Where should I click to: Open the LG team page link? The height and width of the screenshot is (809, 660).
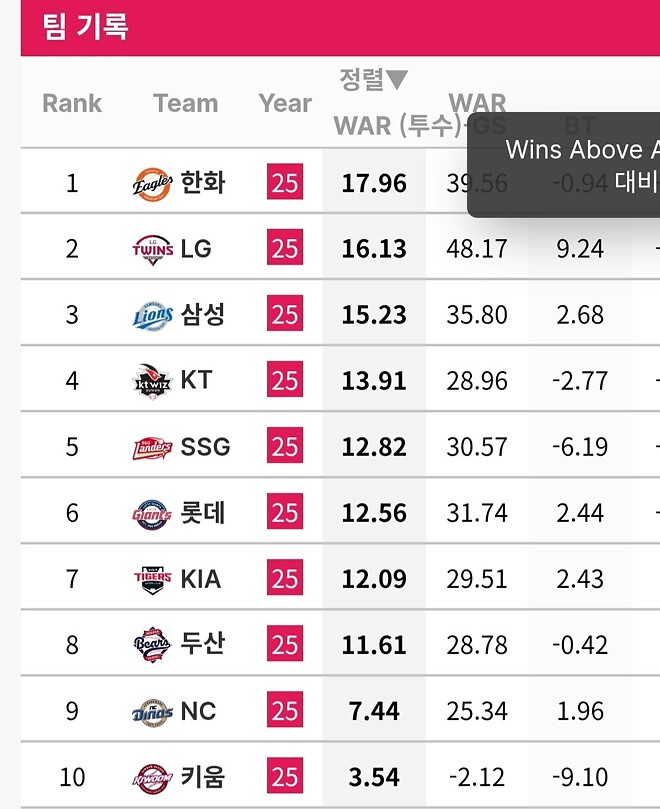(x=197, y=248)
